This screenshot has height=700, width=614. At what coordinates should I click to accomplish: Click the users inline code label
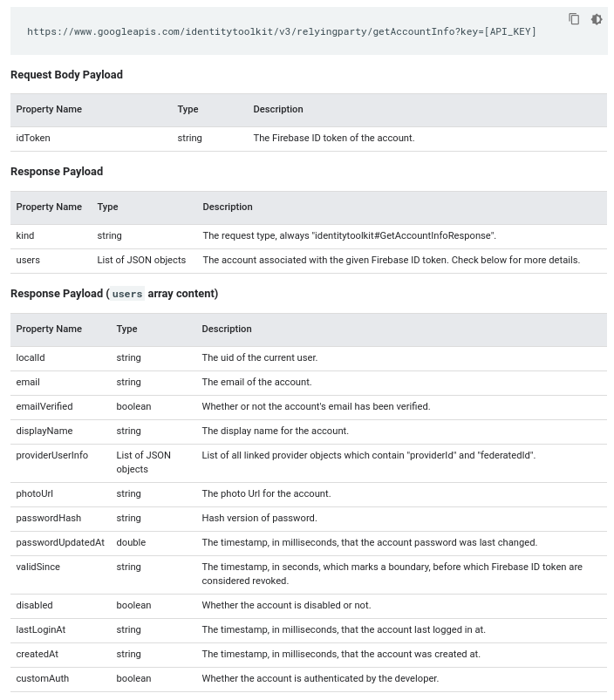127,294
